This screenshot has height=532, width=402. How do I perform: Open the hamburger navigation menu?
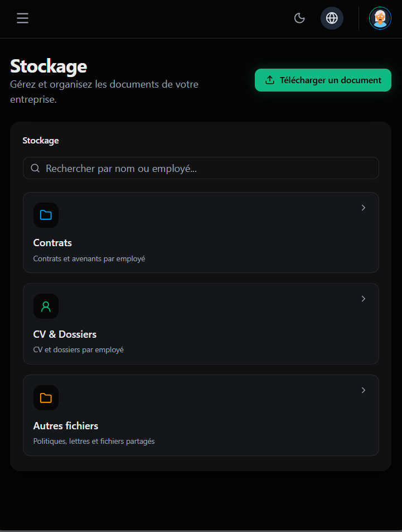pos(22,18)
